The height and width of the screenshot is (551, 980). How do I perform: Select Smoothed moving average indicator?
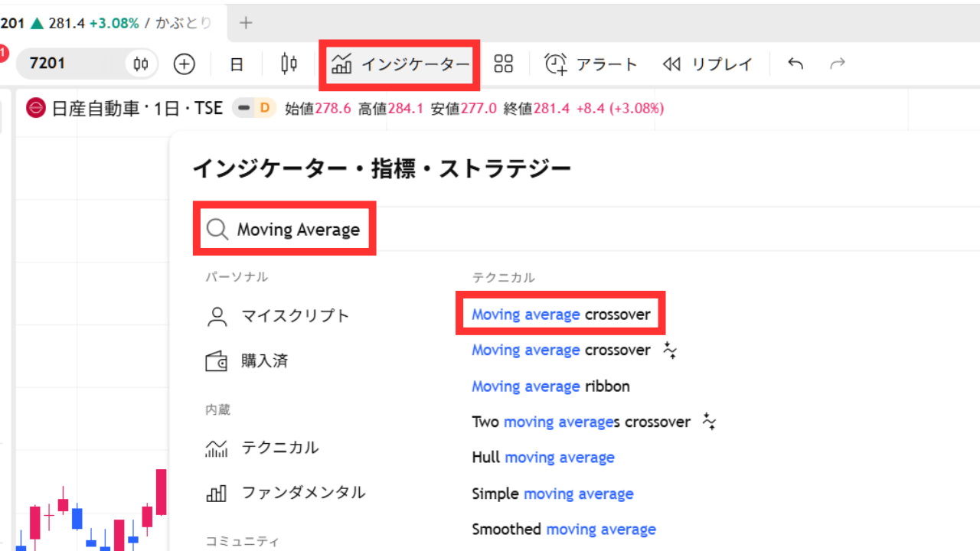click(563, 529)
